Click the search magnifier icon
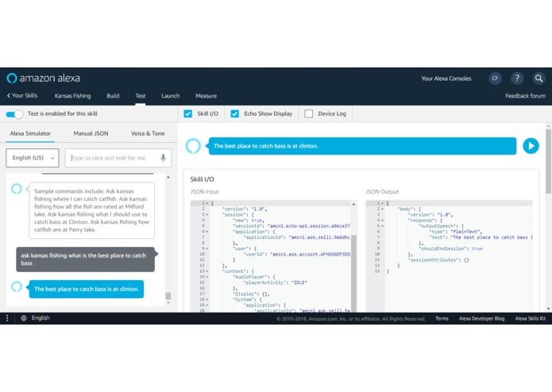552x392 pixels. (538, 79)
